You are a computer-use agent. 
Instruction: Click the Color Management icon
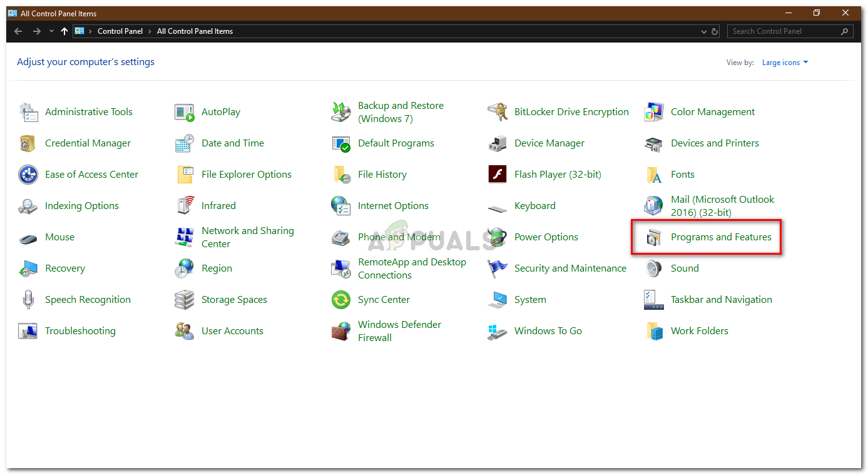[654, 112]
